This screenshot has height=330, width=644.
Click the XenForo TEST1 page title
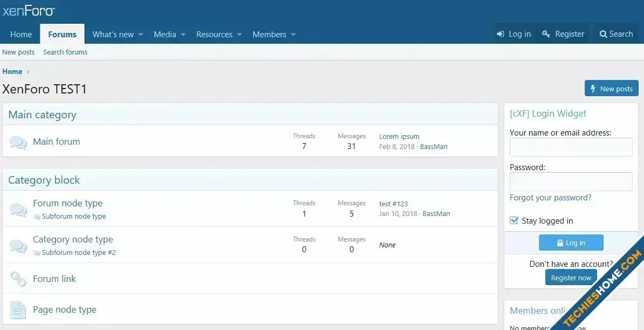coord(44,89)
